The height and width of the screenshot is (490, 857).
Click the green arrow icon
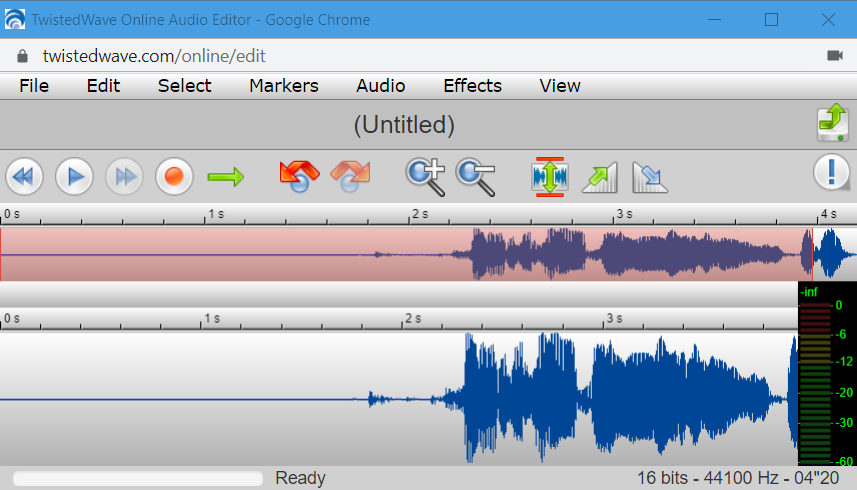click(x=226, y=177)
